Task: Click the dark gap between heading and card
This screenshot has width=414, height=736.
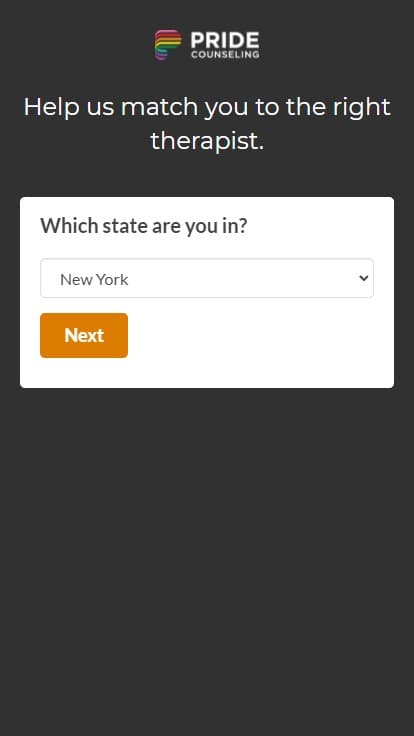Action: (x=207, y=176)
